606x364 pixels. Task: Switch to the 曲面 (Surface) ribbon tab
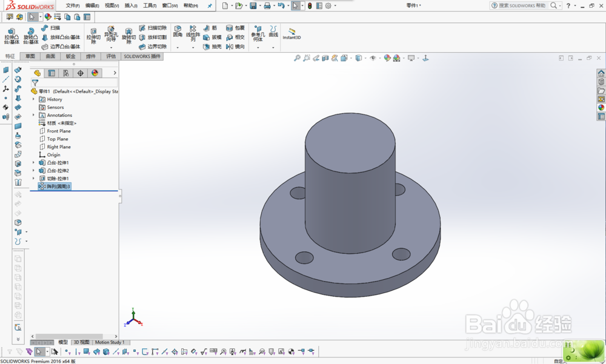[x=50, y=56]
